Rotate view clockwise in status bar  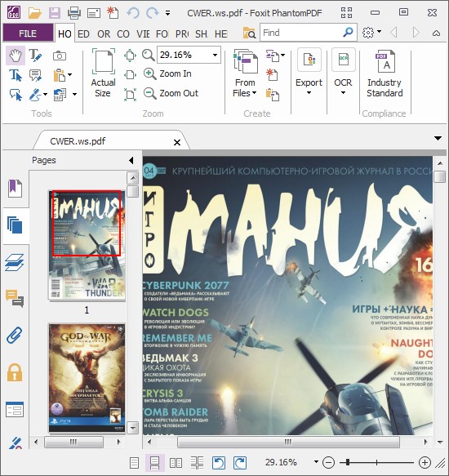coord(240,463)
